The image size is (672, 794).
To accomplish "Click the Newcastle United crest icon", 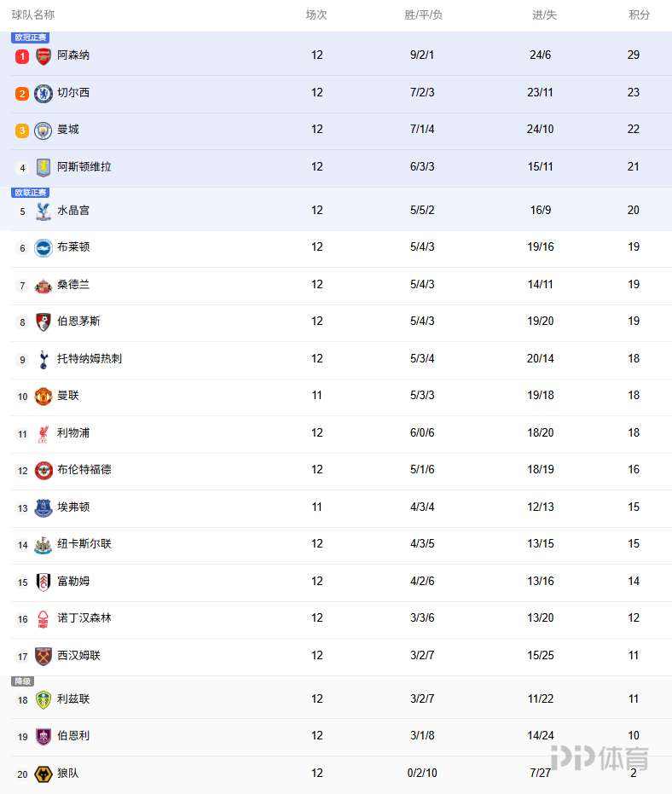I will pyautogui.click(x=43, y=544).
